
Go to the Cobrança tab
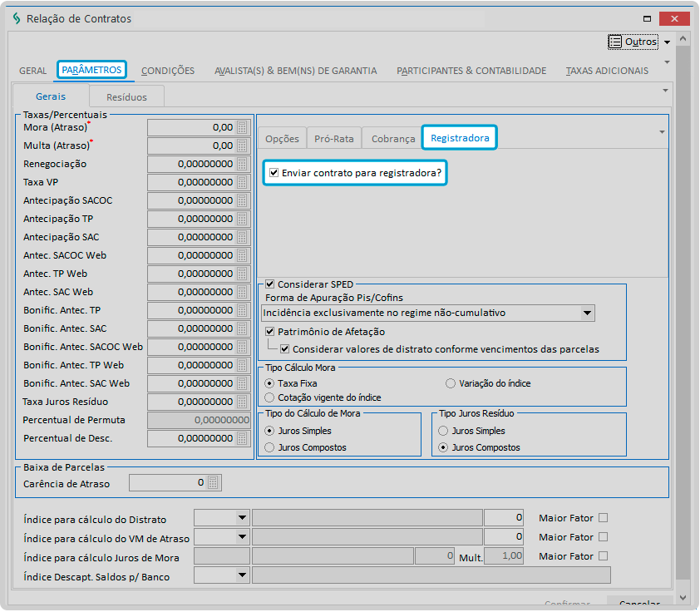tap(393, 139)
